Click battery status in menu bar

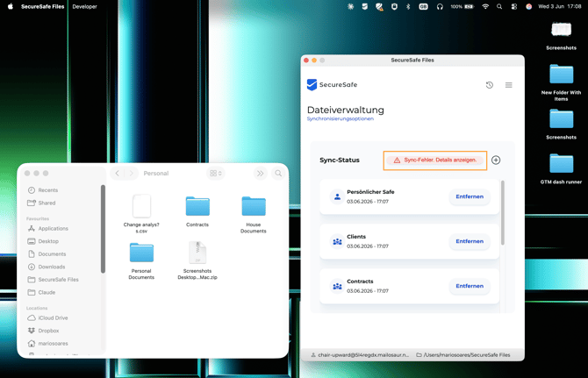coord(463,6)
